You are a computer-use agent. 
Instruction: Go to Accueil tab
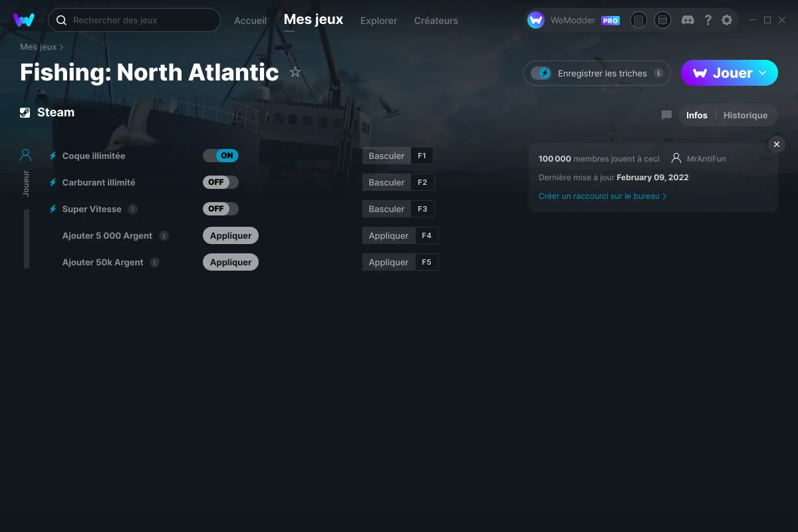(250, 21)
